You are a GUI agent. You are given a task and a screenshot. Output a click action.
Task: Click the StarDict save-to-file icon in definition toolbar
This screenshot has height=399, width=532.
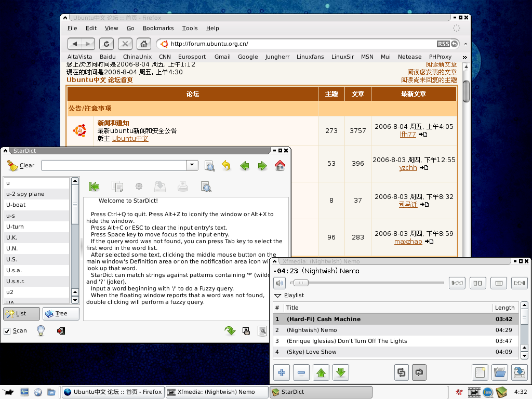(x=160, y=187)
